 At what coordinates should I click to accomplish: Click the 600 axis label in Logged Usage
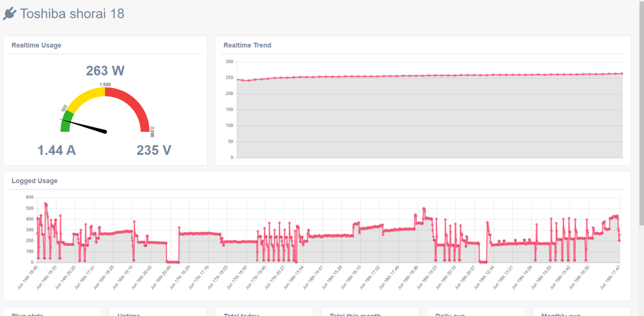click(x=30, y=197)
